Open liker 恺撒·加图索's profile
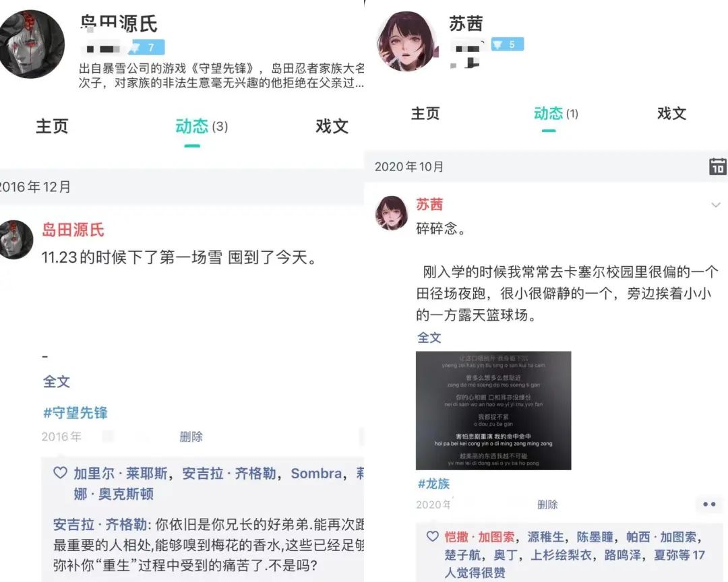 click(480, 537)
